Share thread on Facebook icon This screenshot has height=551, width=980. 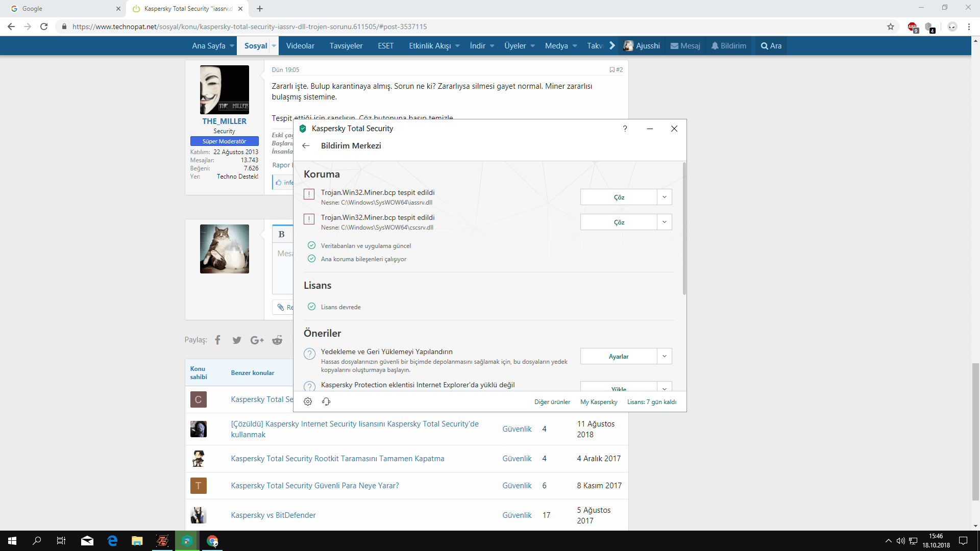pyautogui.click(x=217, y=340)
